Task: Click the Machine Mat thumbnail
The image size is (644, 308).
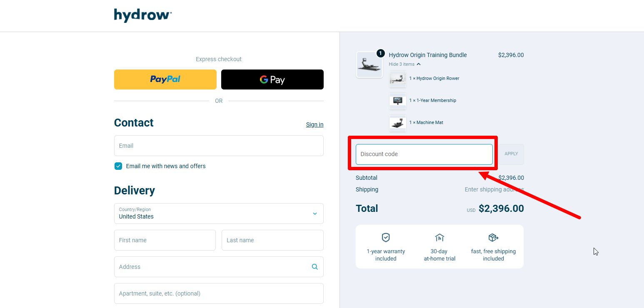Action: coord(398,123)
